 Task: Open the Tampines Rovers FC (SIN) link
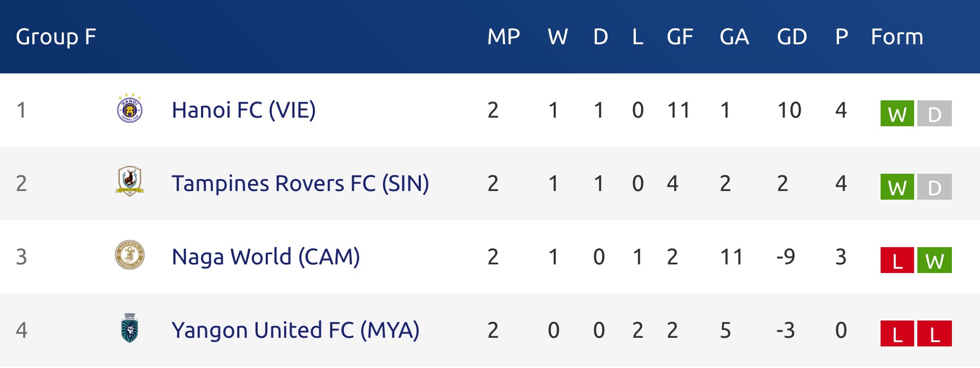(300, 183)
